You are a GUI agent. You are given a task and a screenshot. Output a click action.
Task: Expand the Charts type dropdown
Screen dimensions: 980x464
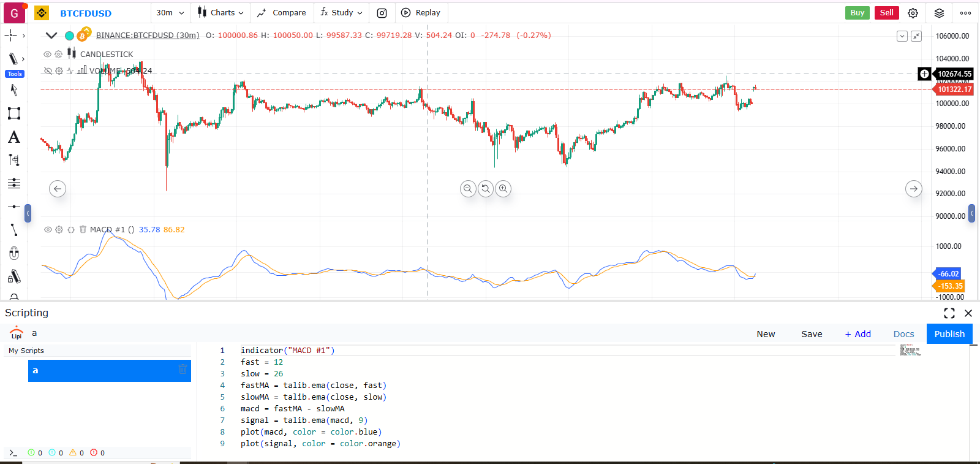click(x=221, y=13)
